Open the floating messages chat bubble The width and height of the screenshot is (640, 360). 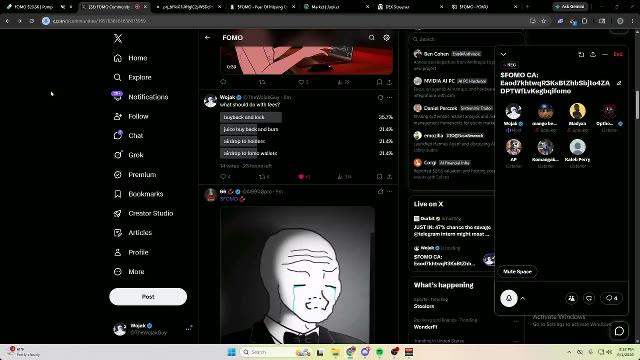click(x=619, y=331)
